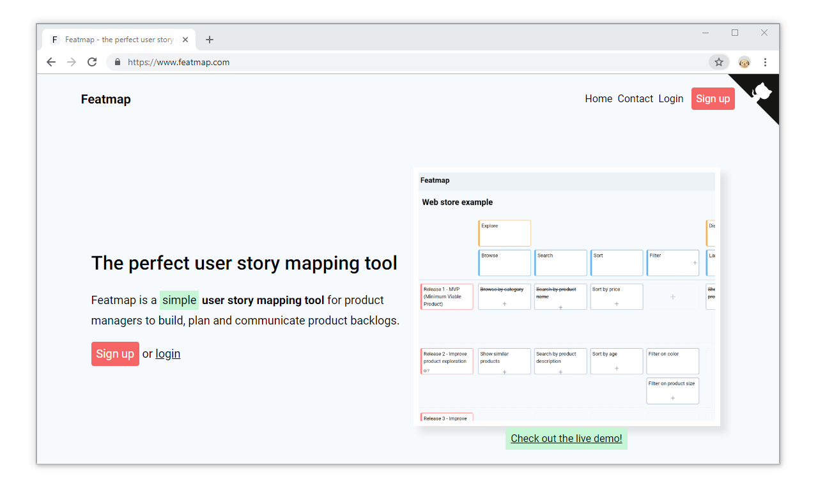Click the 'Filter on product size' card
This screenshot has height=504, width=818.
click(673, 391)
